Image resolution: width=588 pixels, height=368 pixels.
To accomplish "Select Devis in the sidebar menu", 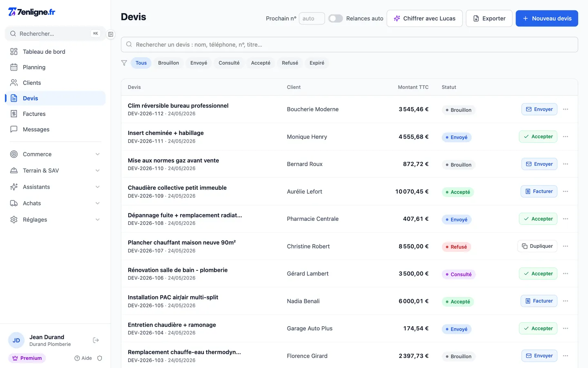I will (55, 98).
